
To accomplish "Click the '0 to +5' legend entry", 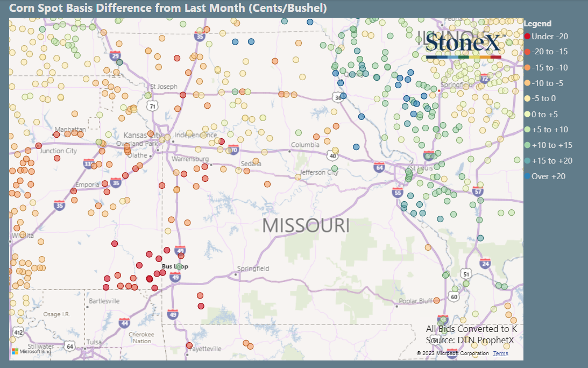I will pos(541,115).
